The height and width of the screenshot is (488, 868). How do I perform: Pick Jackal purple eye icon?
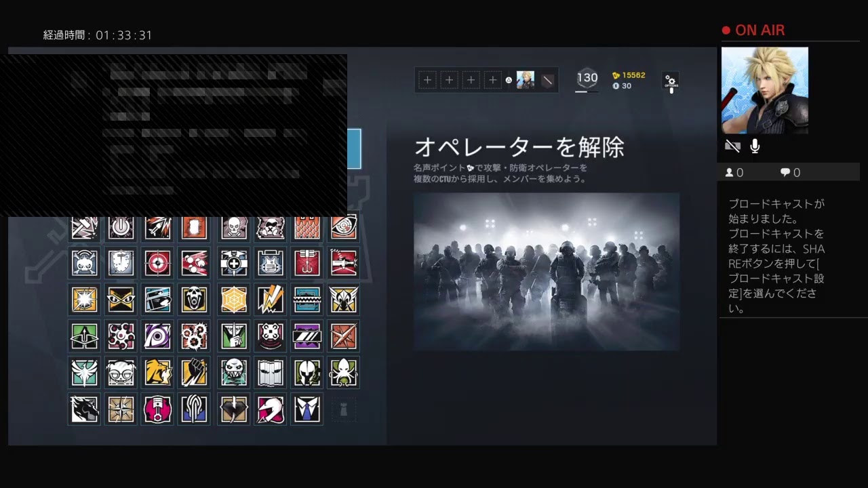click(158, 336)
